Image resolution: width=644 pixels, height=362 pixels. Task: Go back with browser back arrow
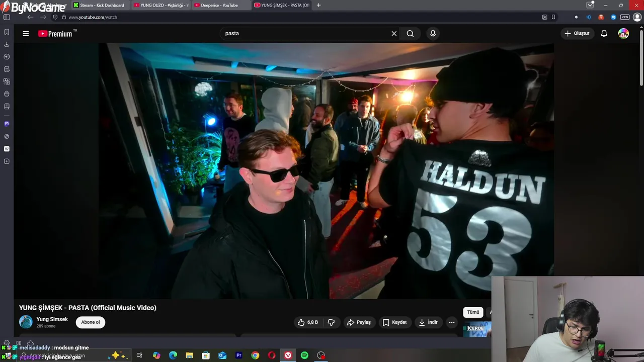point(30,17)
